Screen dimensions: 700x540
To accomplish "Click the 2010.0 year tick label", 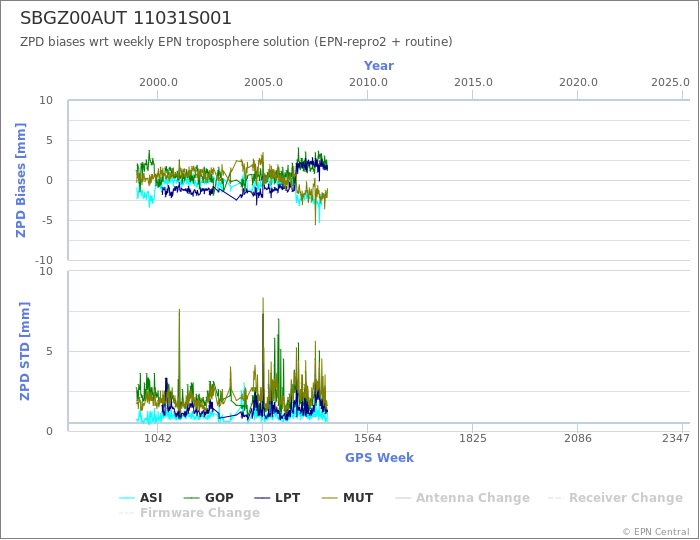I will pyautogui.click(x=368, y=82).
